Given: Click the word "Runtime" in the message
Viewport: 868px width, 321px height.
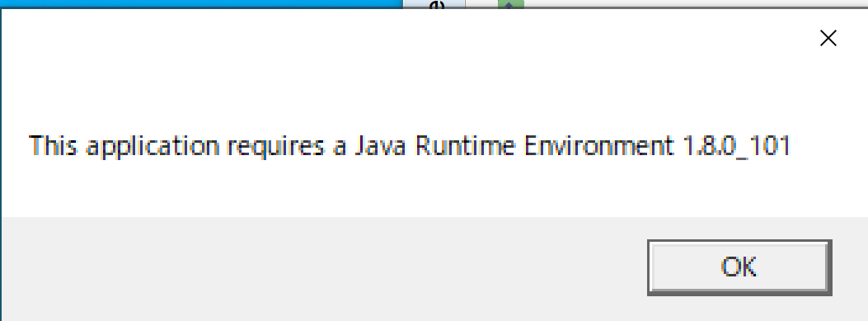Looking at the screenshot, I should coord(464,146).
